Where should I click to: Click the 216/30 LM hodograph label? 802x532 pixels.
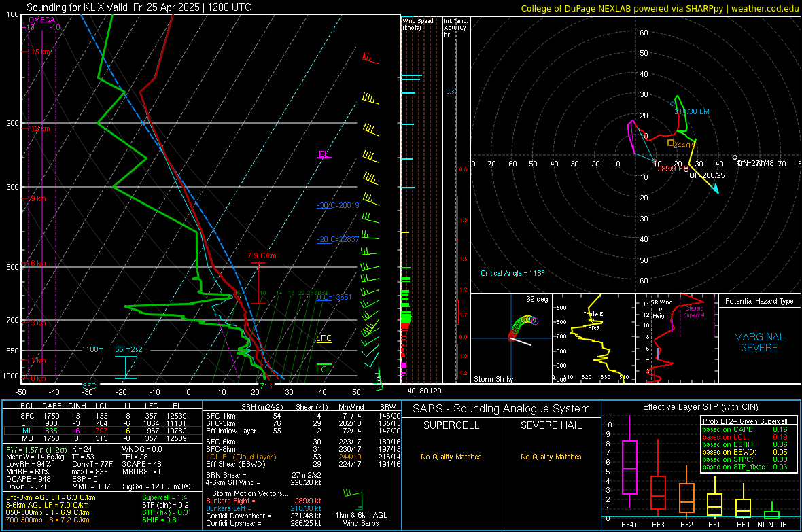point(692,111)
